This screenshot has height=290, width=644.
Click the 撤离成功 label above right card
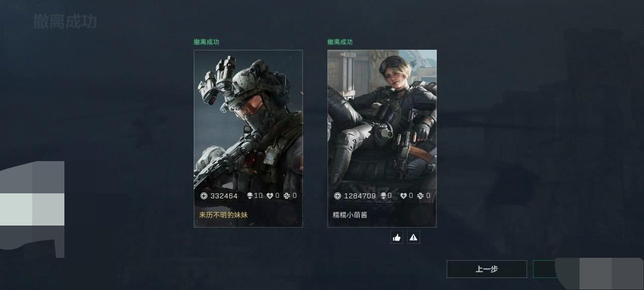[340, 42]
